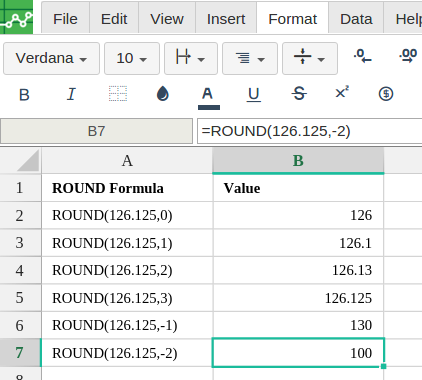Click the green spreadsheet app logo
Viewport: 422px width, 380px height.
pos(16,17)
